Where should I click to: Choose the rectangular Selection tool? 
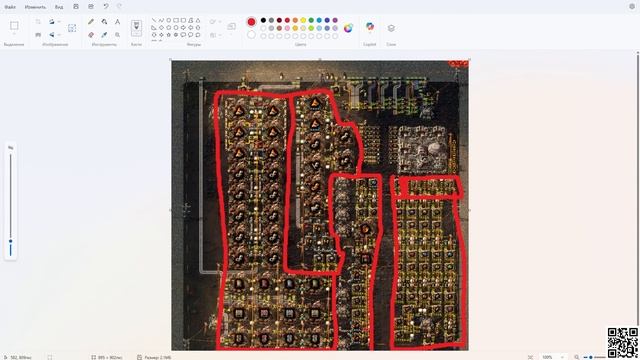click(x=14, y=26)
